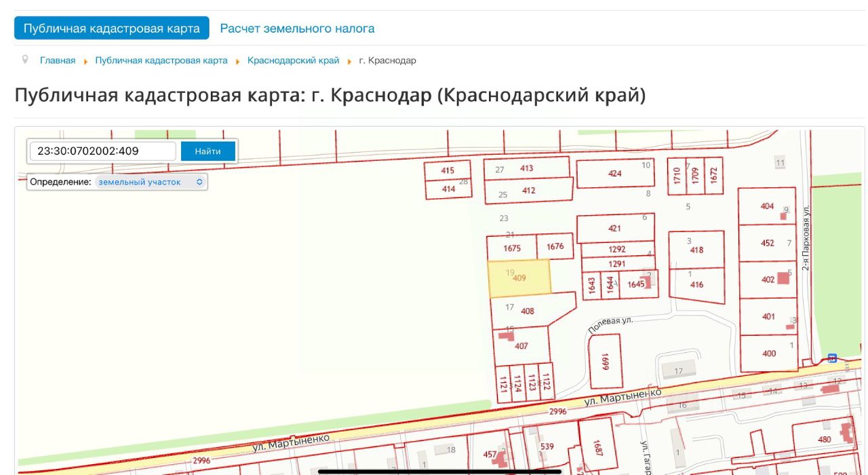This screenshot has height=475, width=868.
Task: Select the 'Публичная кадастровая карта' tab
Action: (112, 28)
